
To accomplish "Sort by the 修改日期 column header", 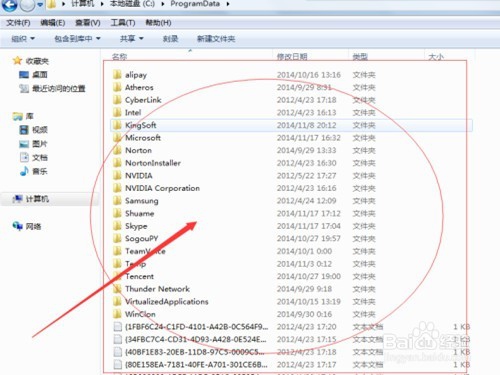I will (x=292, y=56).
